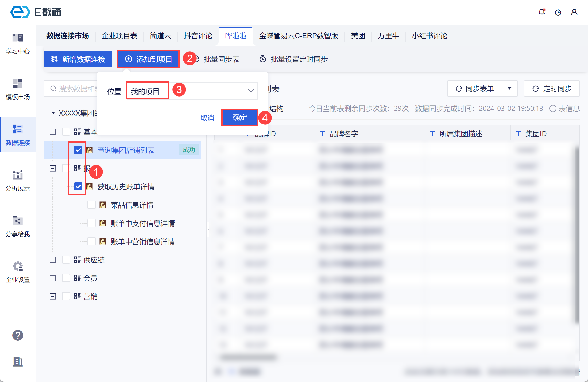Open the 位置 dropdown selector

[251, 91]
